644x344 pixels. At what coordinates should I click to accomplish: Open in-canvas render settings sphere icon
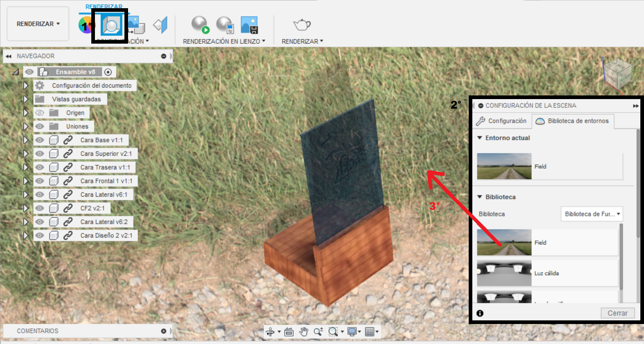(224, 25)
